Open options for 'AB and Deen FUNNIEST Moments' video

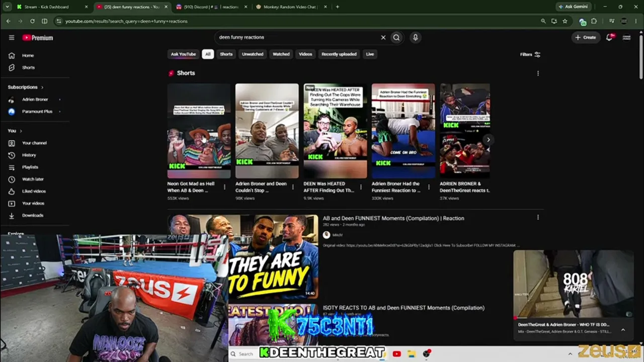pos(538,218)
